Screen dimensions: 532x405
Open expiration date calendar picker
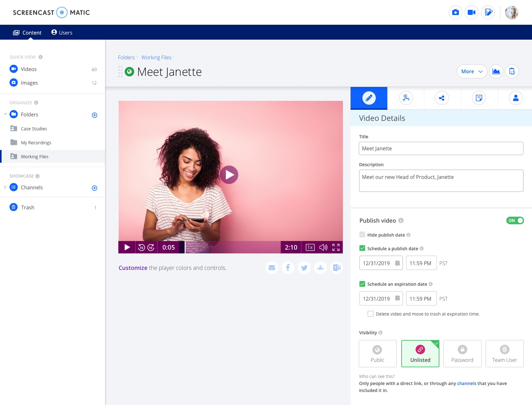click(397, 298)
